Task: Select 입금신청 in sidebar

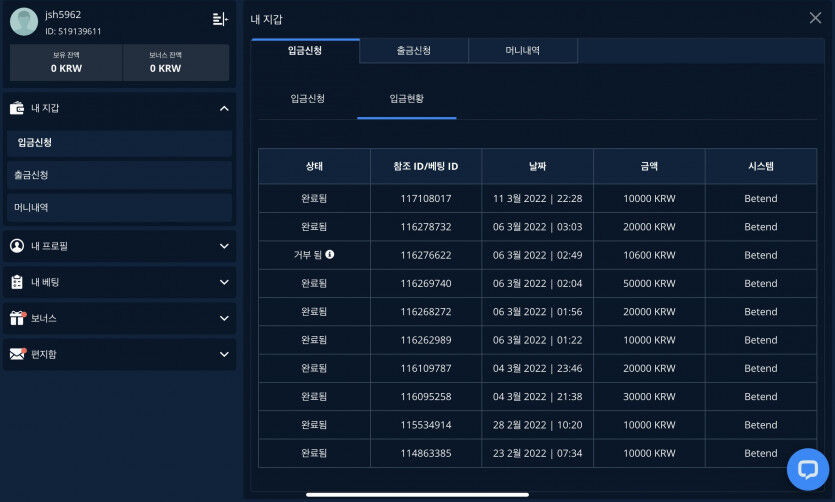Action: click(120, 143)
